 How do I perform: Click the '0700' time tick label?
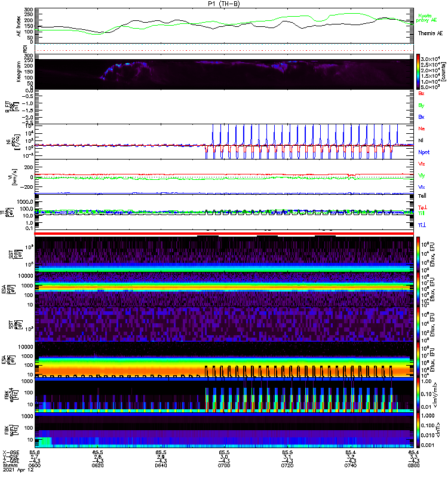224,465
